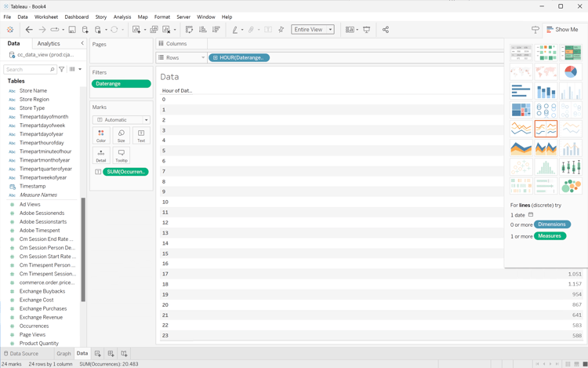Select the treemap chart in Show Me
The width and height of the screenshot is (588, 368).
(x=521, y=110)
